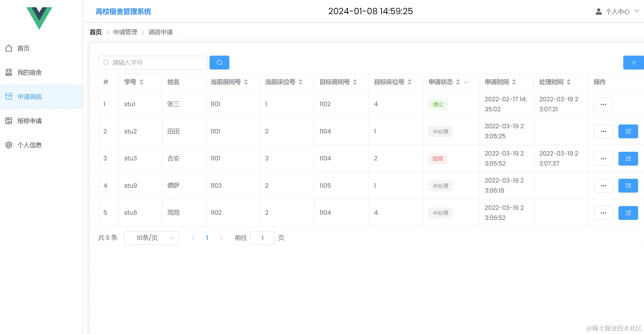Click 首页 in the breadcrumb
This screenshot has height=334, width=644.
pos(96,32)
